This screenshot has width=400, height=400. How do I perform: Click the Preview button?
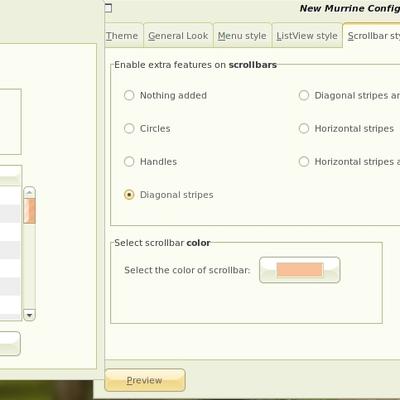[145, 380]
